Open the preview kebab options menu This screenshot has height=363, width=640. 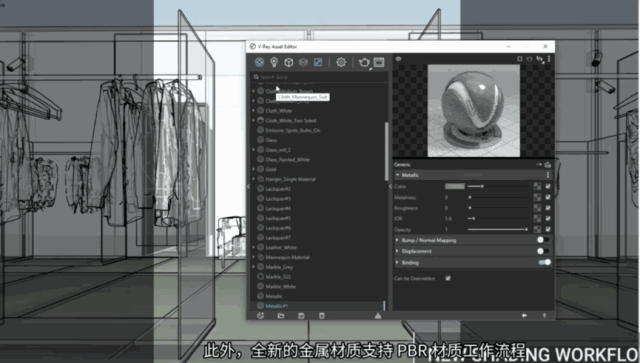tap(549, 59)
